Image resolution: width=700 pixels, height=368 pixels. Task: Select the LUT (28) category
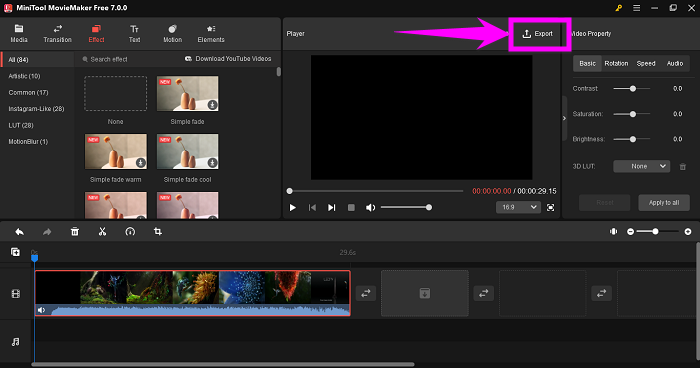[21, 125]
